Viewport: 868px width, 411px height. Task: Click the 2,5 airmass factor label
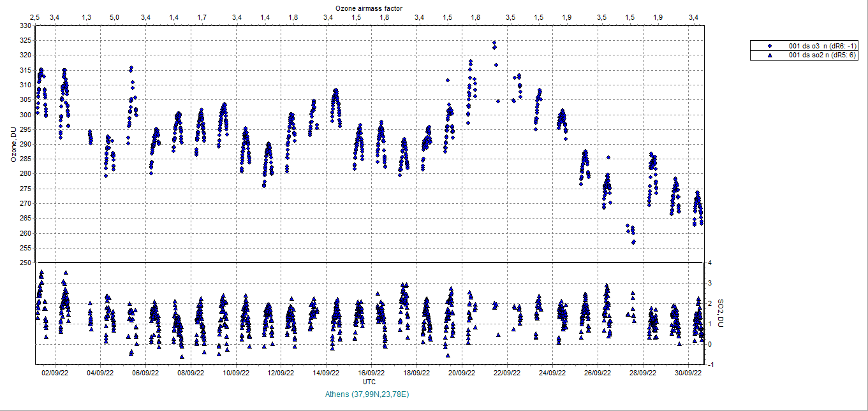[35, 17]
